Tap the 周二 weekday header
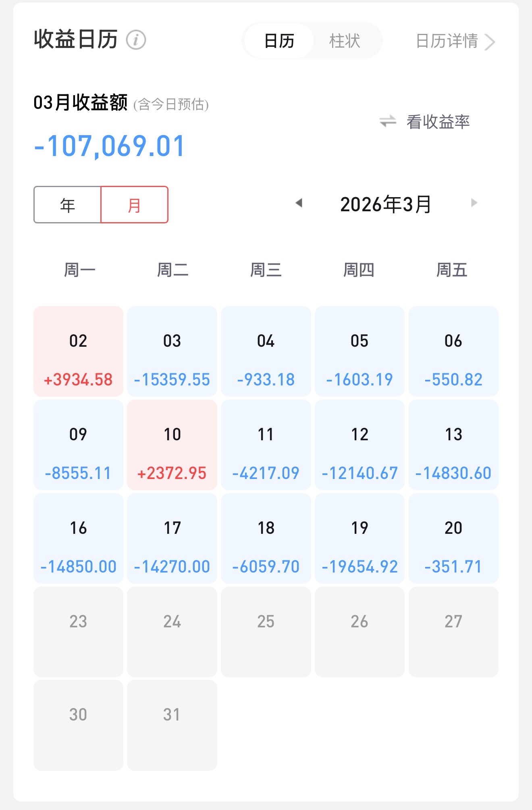The image size is (532, 810). [172, 270]
